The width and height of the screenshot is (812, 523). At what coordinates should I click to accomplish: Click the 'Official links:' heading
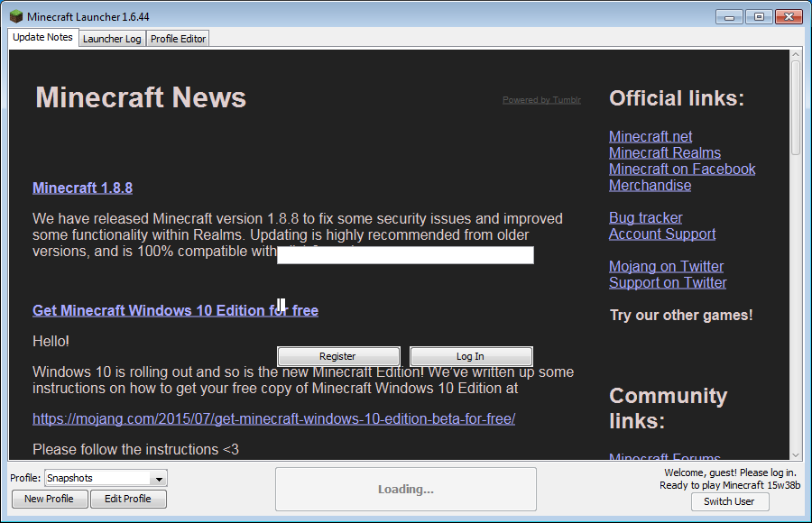pos(677,98)
